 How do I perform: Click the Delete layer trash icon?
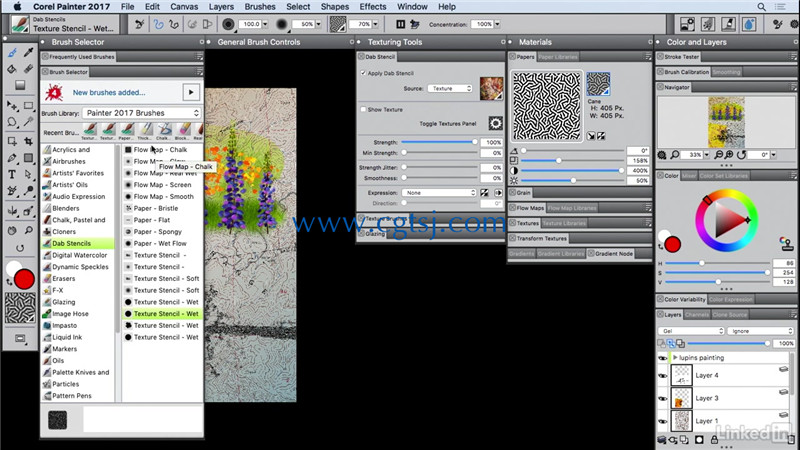coord(791,439)
